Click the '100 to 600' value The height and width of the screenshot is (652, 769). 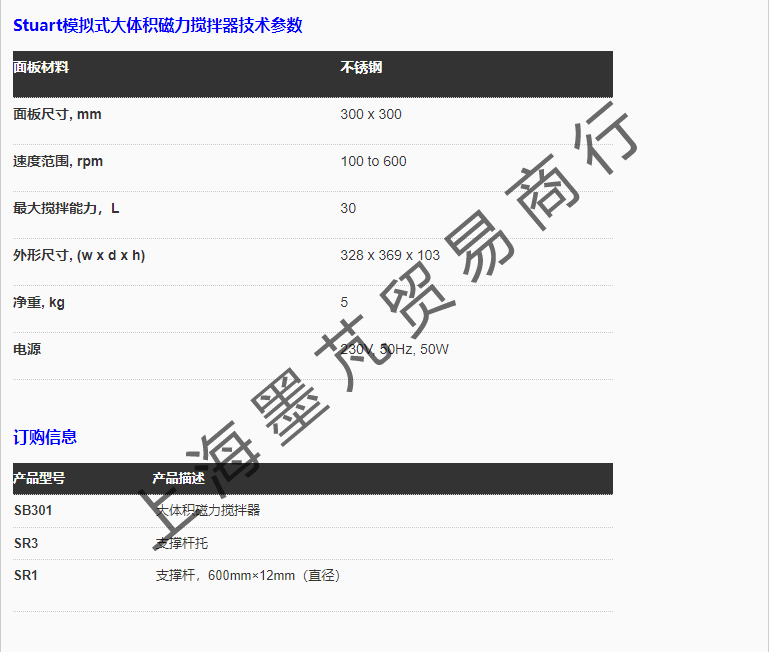click(x=373, y=161)
